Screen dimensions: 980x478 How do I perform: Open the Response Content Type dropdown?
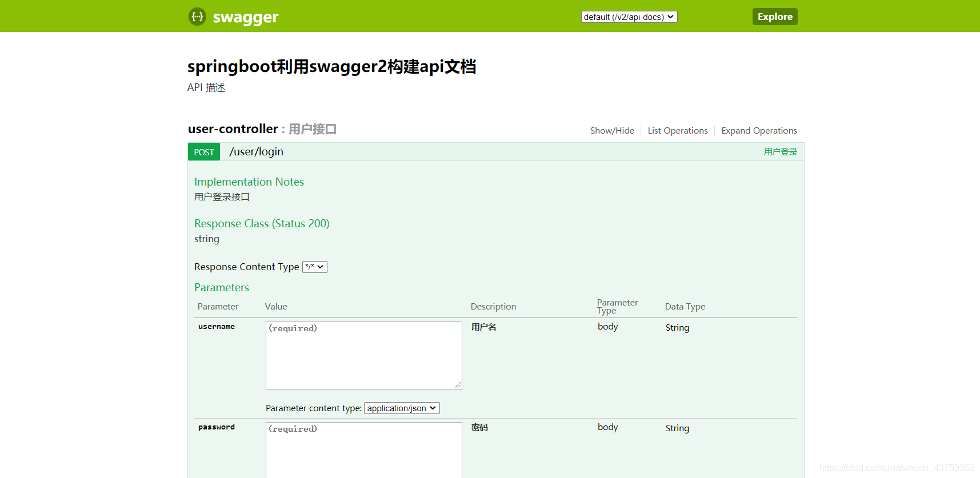pos(315,267)
